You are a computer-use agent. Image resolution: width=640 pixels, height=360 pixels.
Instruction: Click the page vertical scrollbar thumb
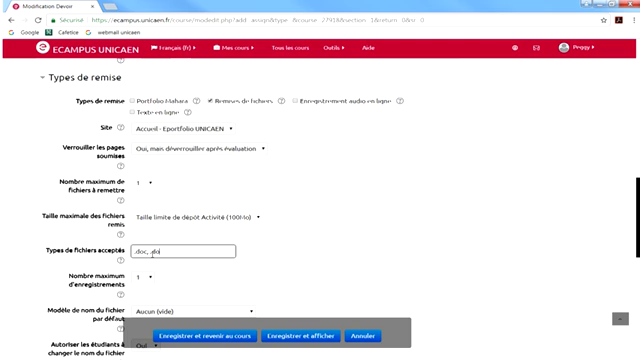[638, 217]
